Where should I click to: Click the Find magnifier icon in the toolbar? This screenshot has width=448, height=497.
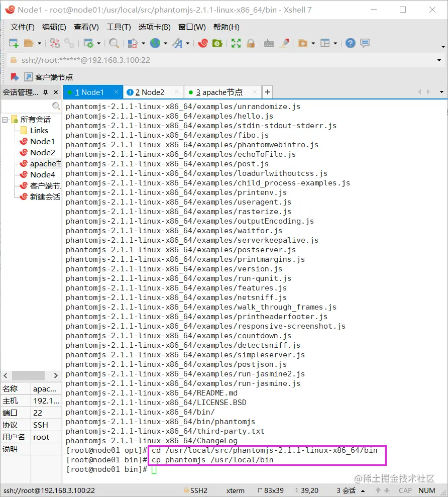click(x=114, y=43)
